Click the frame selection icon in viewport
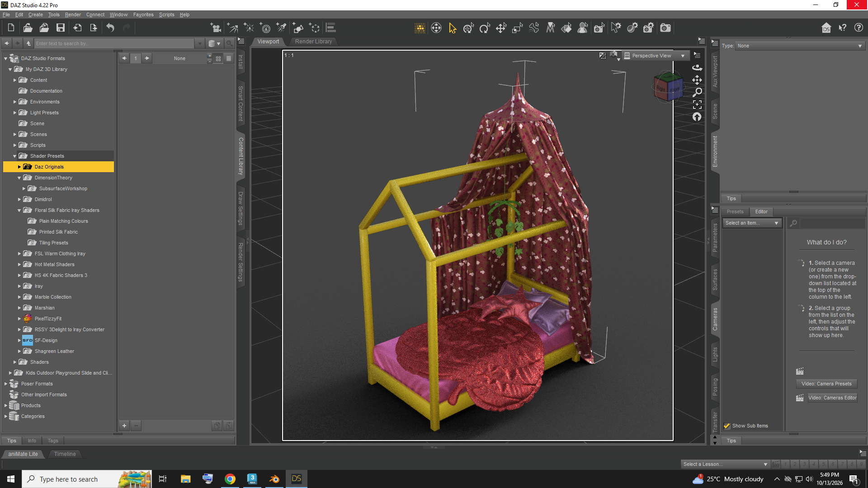This screenshot has width=868, height=488. tap(697, 105)
